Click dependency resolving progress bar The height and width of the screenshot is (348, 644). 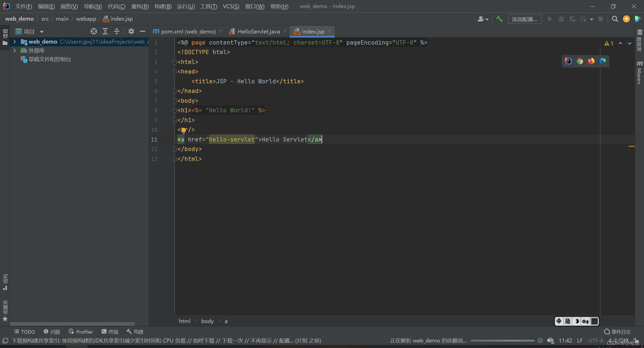(503, 341)
